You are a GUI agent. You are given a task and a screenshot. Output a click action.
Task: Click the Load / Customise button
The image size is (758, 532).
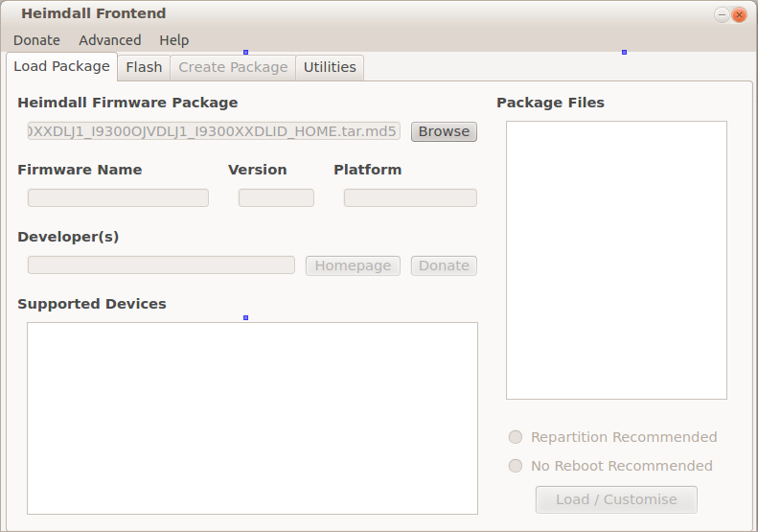pos(616,499)
